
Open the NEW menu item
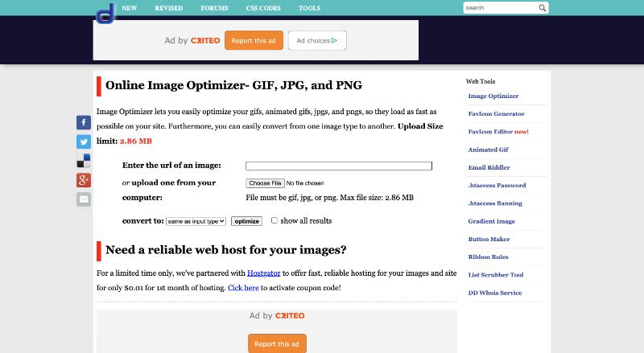click(x=130, y=8)
